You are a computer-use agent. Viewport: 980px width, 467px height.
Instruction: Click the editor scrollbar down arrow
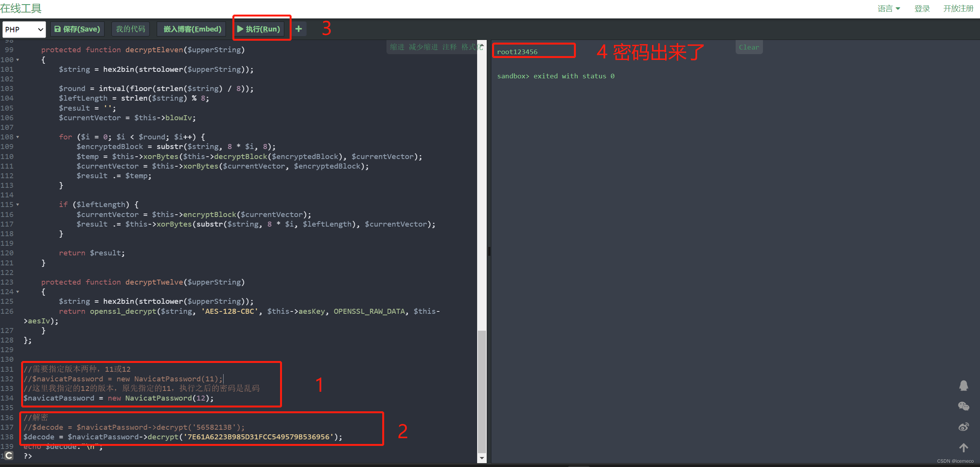482,458
